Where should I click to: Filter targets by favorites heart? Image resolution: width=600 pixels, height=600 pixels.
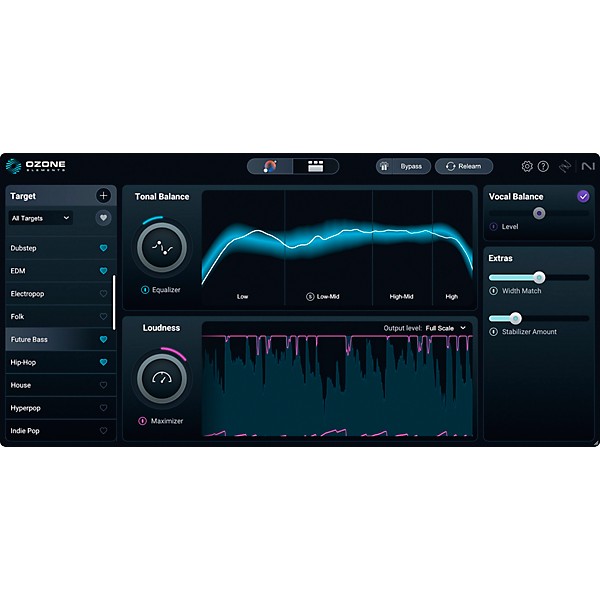pos(103,218)
